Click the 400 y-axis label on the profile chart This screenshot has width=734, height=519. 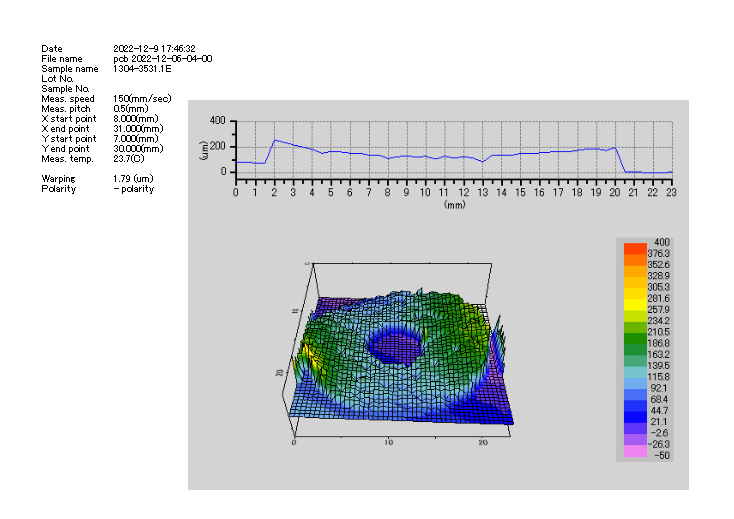point(217,121)
